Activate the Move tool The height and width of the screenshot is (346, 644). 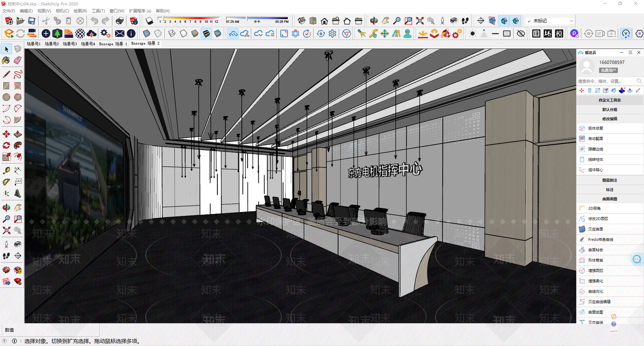pyautogui.click(x=6, y=134)
